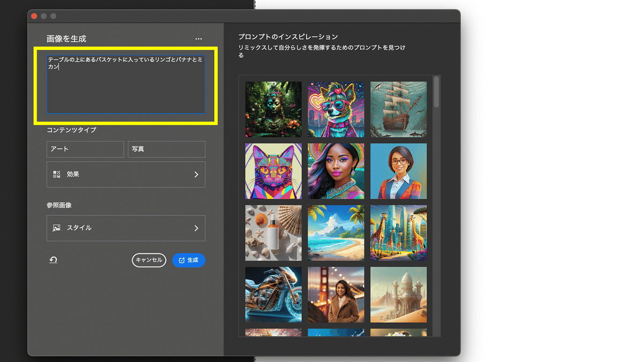Choose the cartoon woman with glasses thumbnail
Screen dimensions: 644x362
(399, 171)
